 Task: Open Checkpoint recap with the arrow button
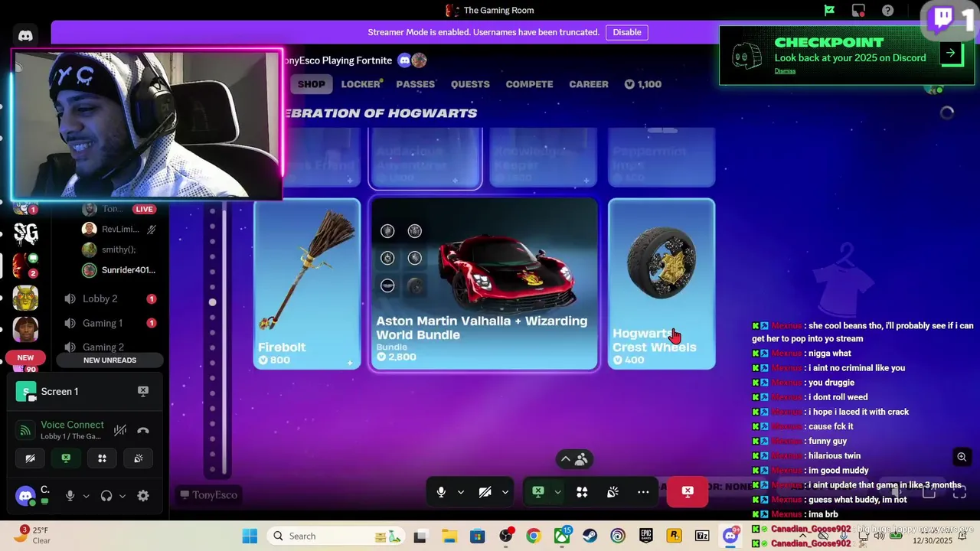coord(951,53)
